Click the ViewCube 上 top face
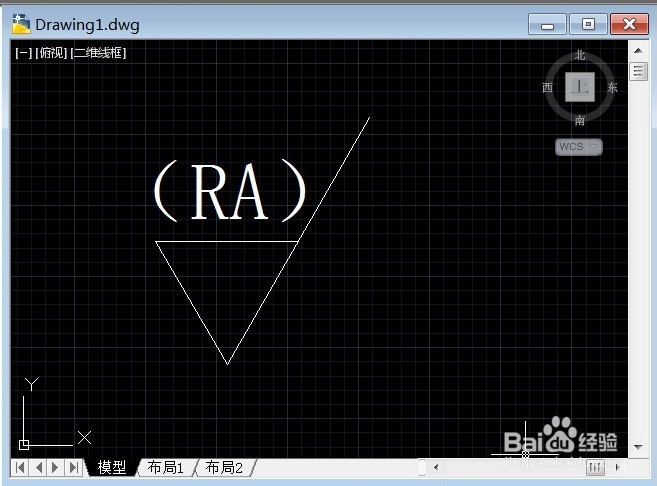Viewport: 657px width, 486px height. (579, 87)
